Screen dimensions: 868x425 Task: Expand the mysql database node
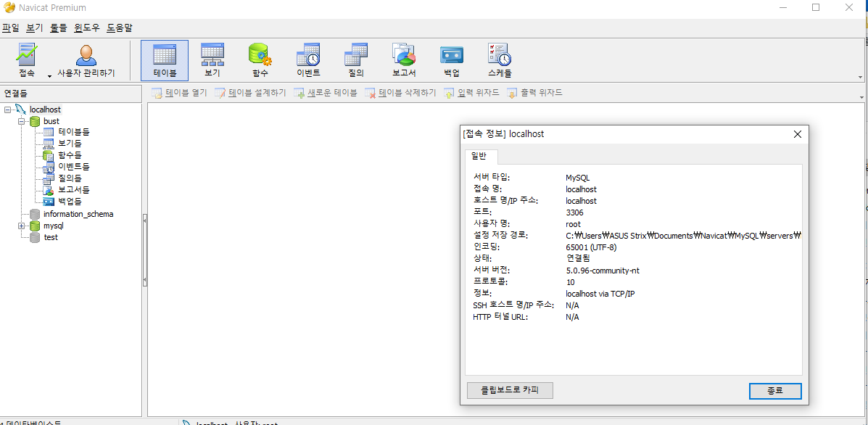21,226
